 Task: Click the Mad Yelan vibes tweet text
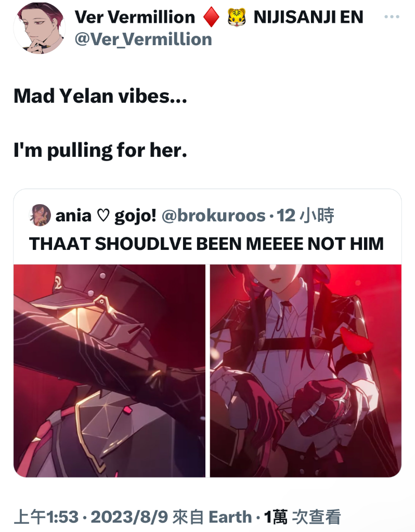point(100,96)
